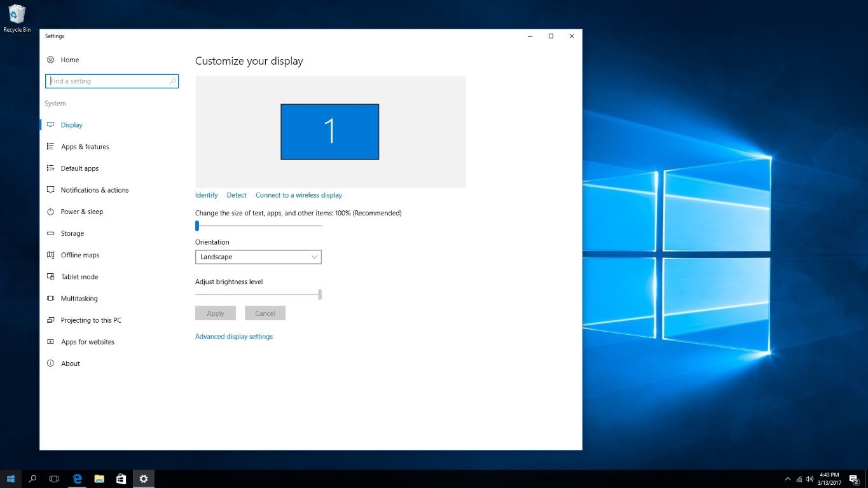Click the Find a setting search field
The height and width of the screenshot is (488, 868).
click(112, 81)
